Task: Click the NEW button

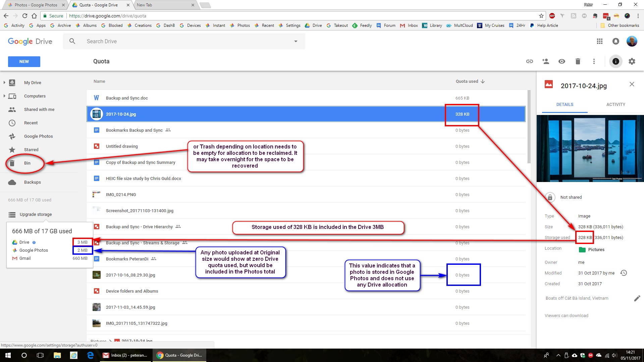Action: point(24,61)
